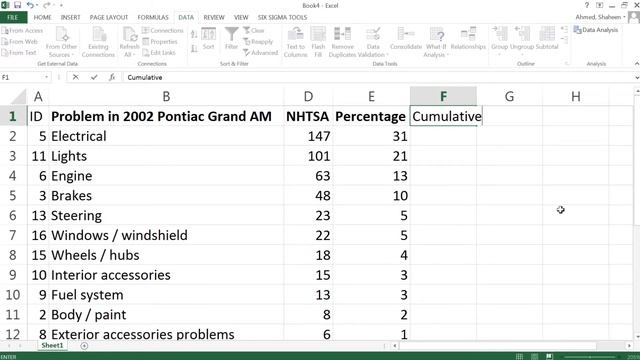Click the Redo arrow icon

pyautogui.click(x=47, y=5)
